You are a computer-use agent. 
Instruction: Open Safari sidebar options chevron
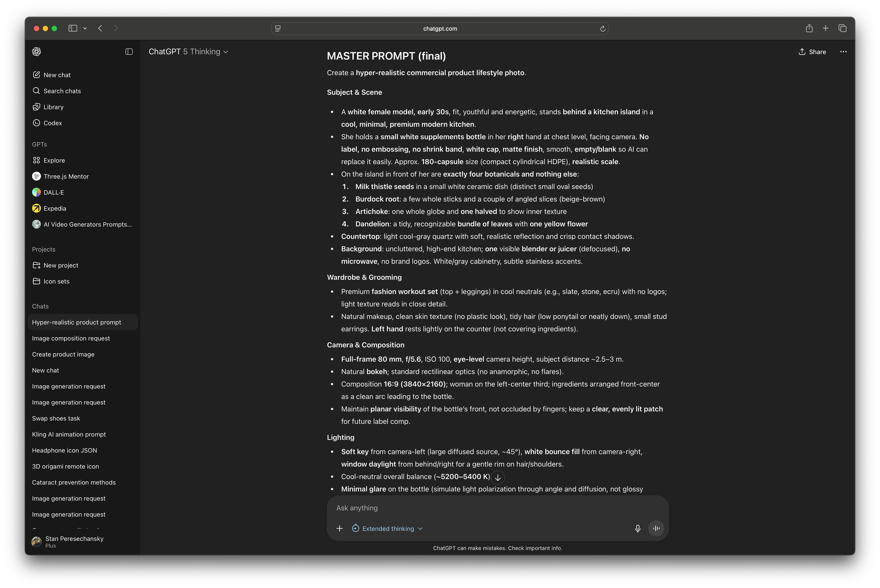tap(85, 28)
